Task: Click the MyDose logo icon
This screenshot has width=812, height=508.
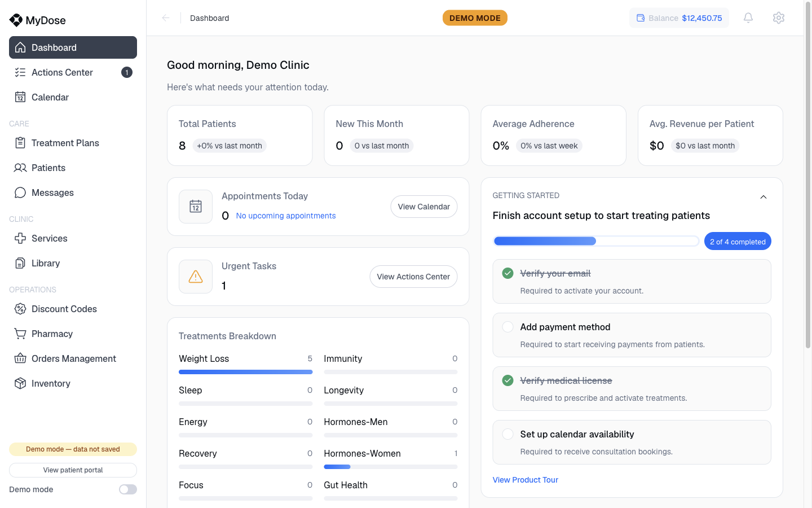Action: coord(16,20)
